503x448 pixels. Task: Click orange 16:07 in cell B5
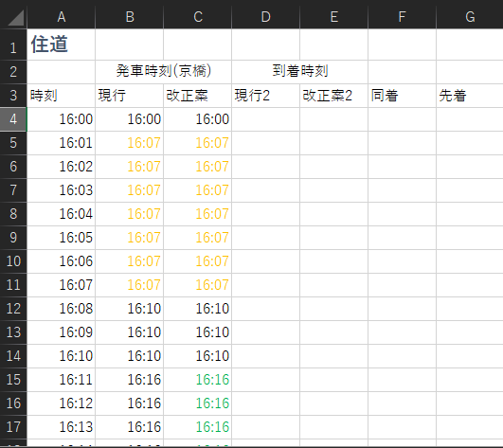tap(130, 143)
